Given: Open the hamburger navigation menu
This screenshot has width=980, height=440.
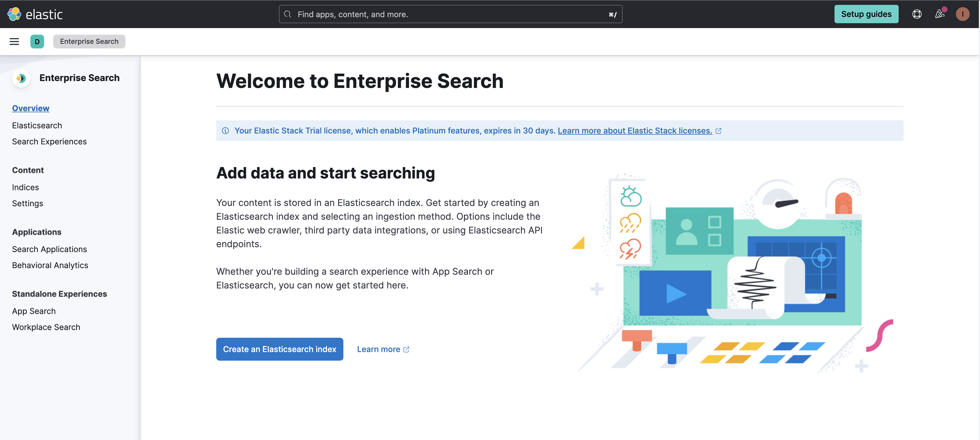Looking at the screenshot, I should click(14, 42).
